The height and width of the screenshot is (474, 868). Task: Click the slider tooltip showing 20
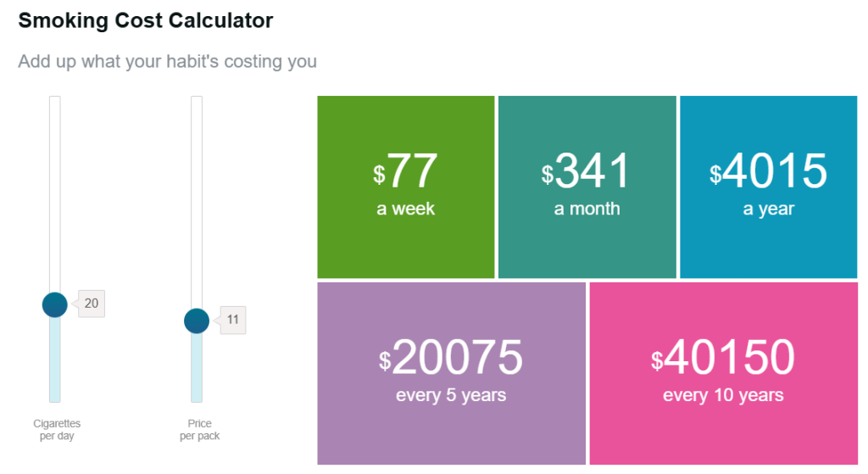coord(91,304)
